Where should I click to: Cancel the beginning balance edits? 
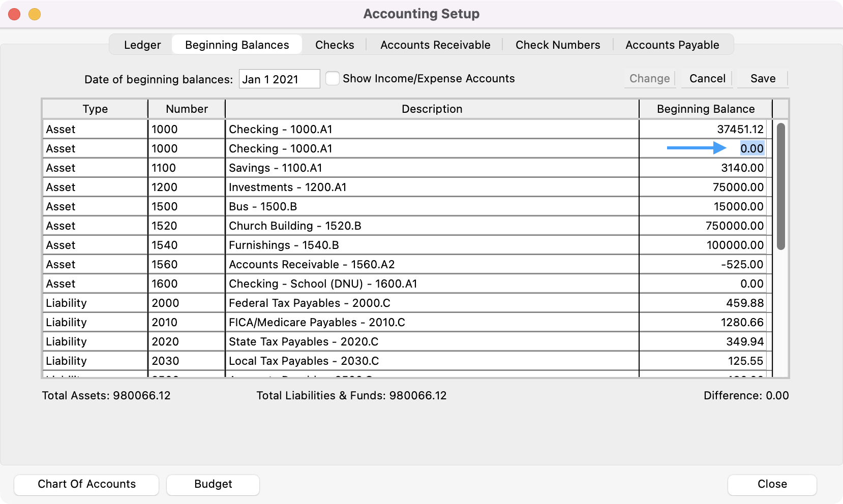pos(707,78)
